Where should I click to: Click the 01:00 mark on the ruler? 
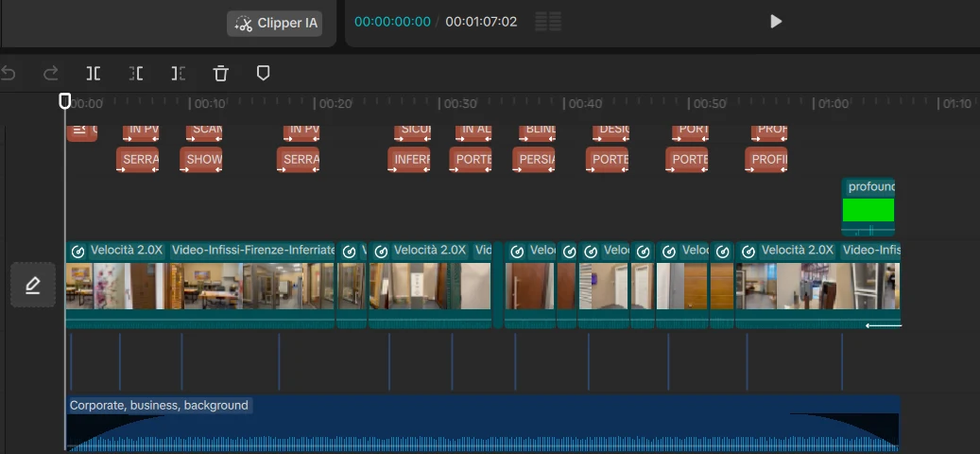(834, 104)
